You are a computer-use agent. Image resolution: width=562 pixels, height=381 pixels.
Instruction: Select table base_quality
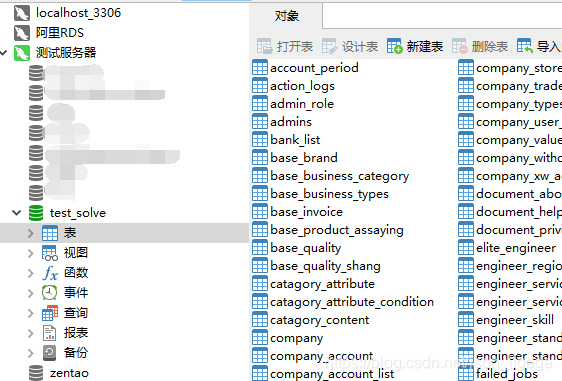pos(305,248)
